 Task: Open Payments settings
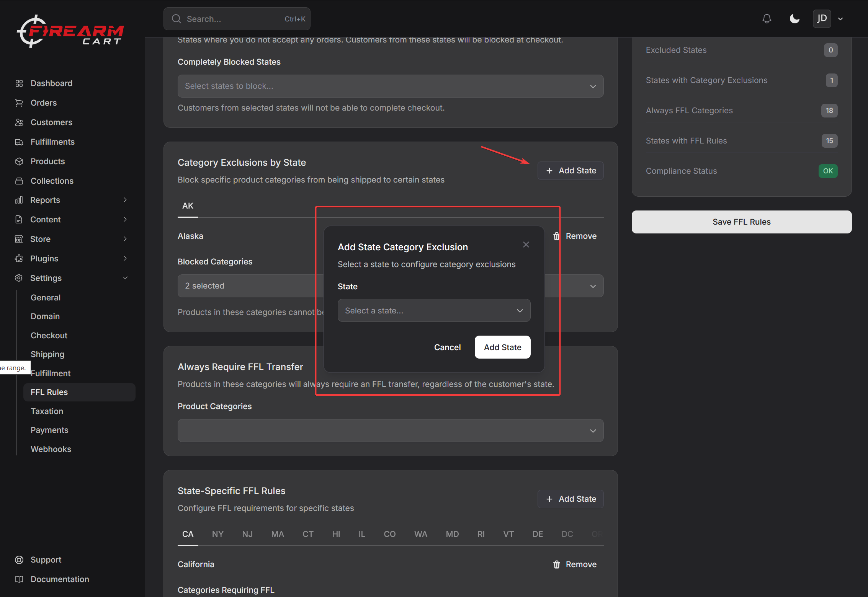[49, 430]
